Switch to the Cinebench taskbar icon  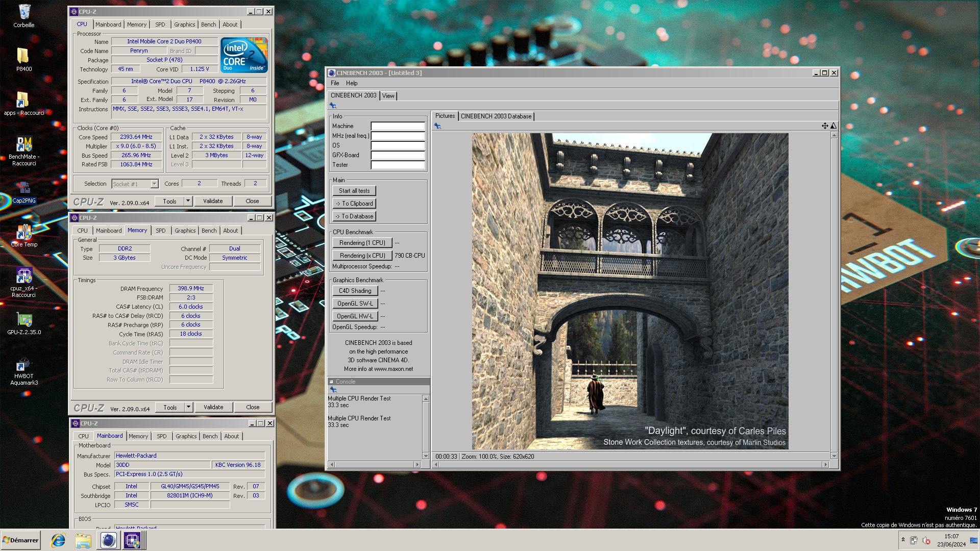[108, 540]
